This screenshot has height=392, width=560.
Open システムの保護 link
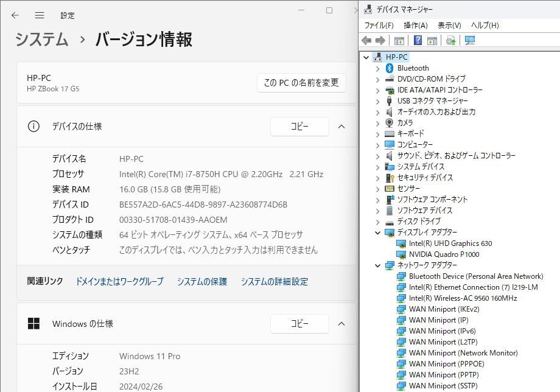202,281
